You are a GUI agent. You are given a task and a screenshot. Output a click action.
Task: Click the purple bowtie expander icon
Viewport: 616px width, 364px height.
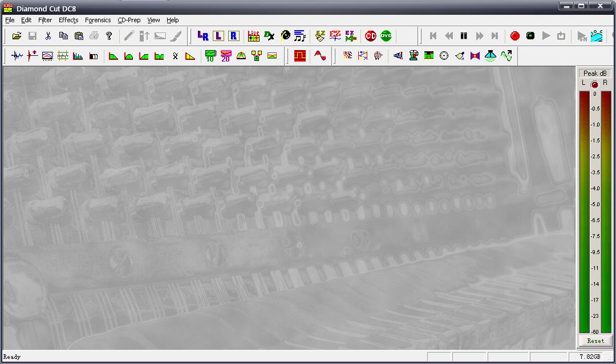(475, 56)
